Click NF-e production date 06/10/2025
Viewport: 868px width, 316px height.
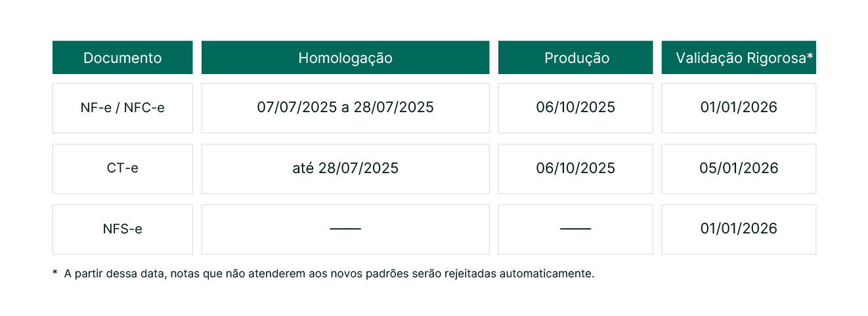pyautogui.click(x=576, y=108)
